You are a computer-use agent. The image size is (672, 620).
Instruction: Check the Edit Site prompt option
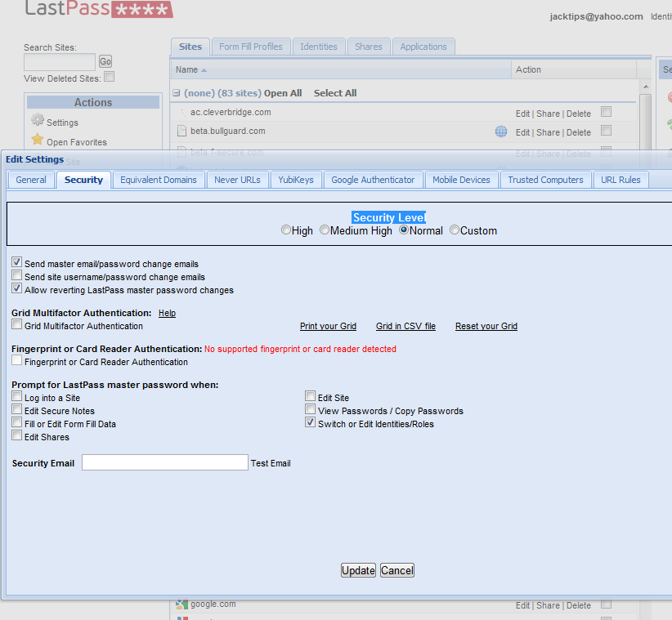click(311, 396)
